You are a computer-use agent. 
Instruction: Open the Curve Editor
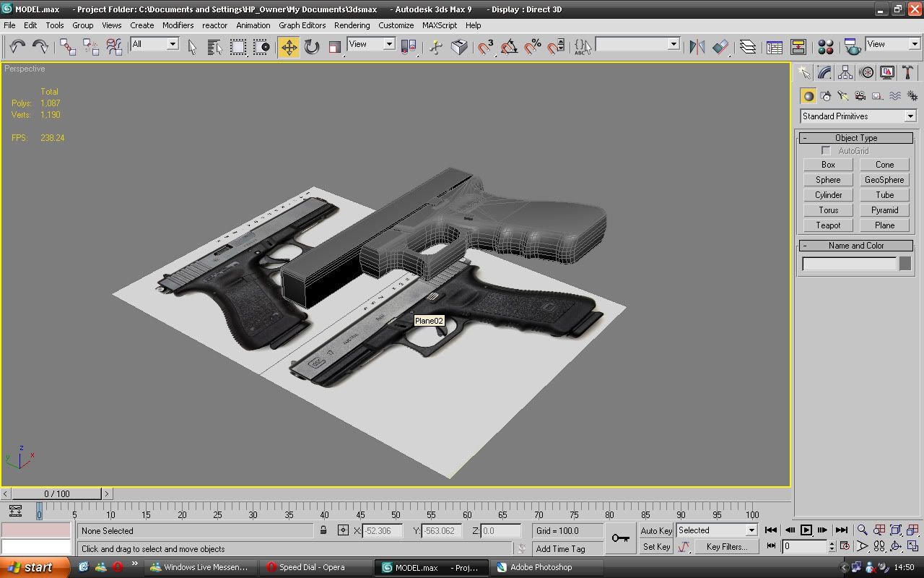[x=775, y=46]
